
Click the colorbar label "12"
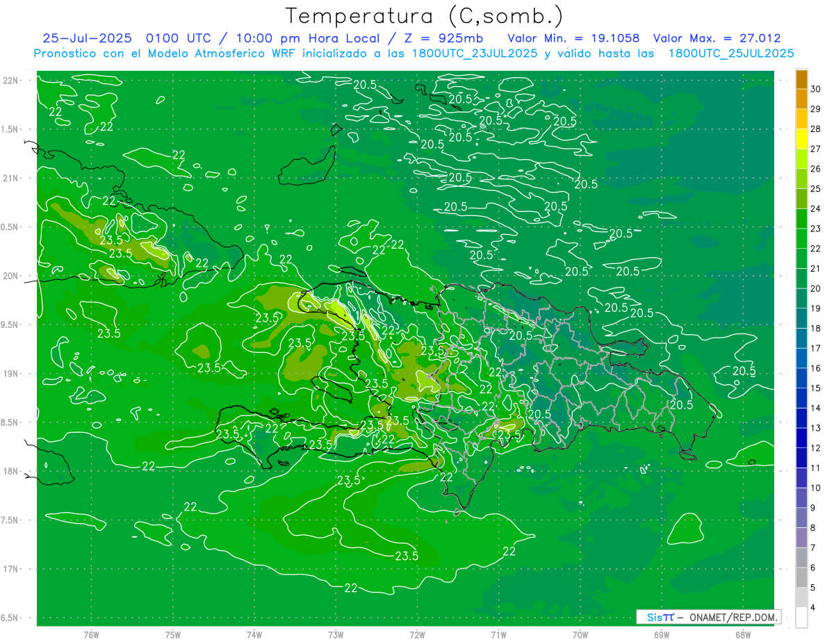click(x=816, y=448)
